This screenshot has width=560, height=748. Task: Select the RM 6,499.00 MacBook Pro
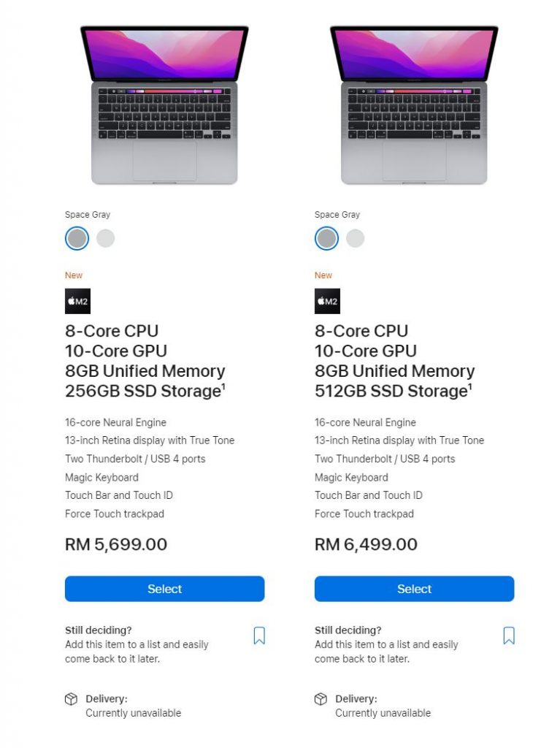tap(415, 589)
